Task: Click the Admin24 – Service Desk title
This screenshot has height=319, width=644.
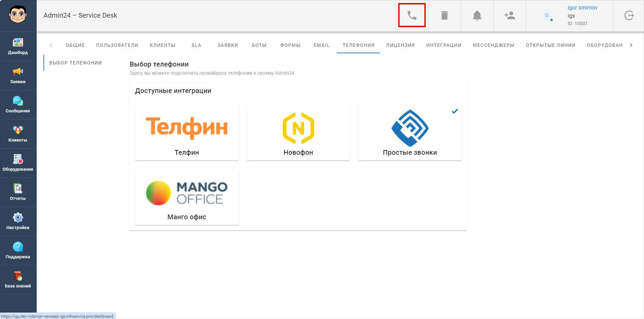Action: (x=80, y=15)
